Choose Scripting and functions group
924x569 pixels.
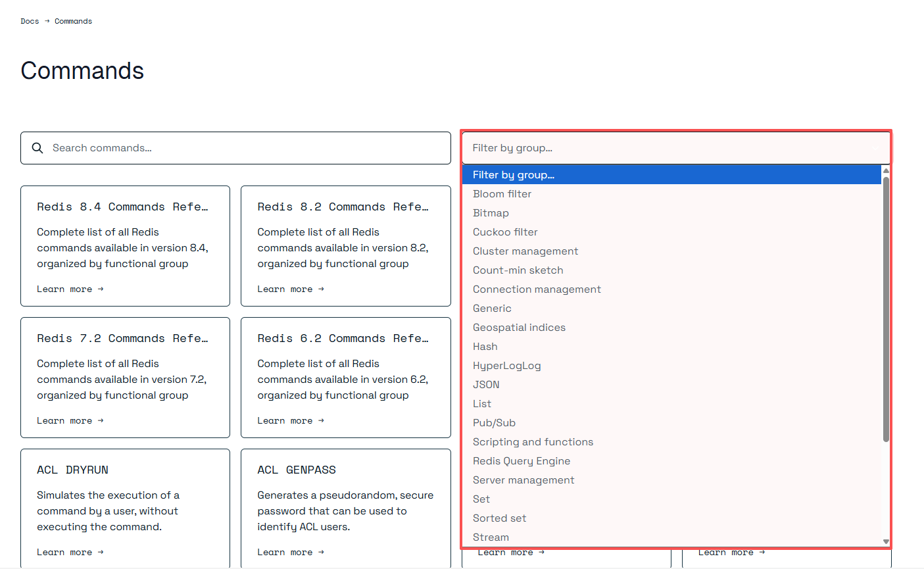tap(671, 442)
